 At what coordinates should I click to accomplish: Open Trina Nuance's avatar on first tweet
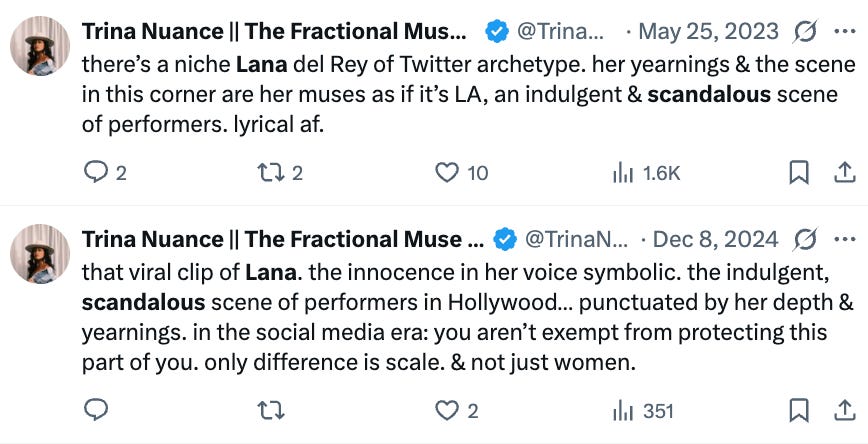tap(40, 46)
